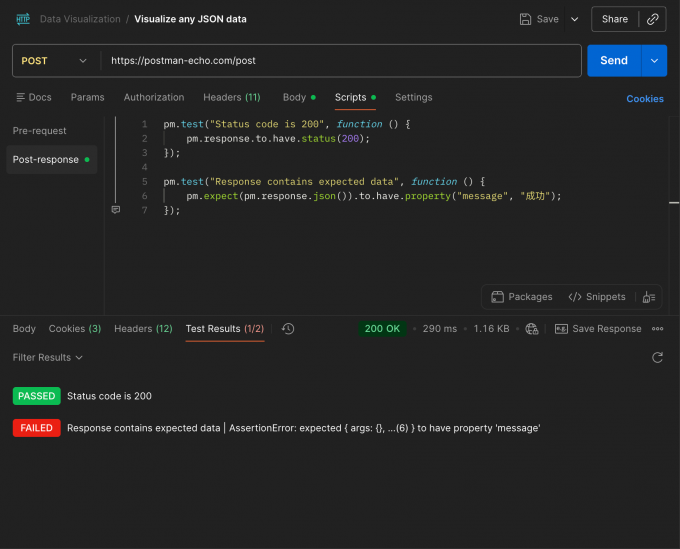
Task: Expand the POST method dropdown
Action: tap(54, 61)
